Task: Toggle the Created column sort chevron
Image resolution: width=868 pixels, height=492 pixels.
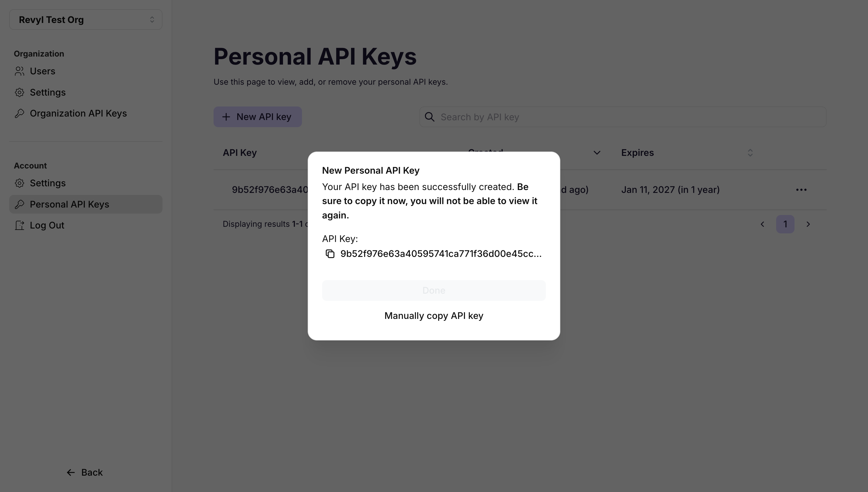Action: [597, 153]
